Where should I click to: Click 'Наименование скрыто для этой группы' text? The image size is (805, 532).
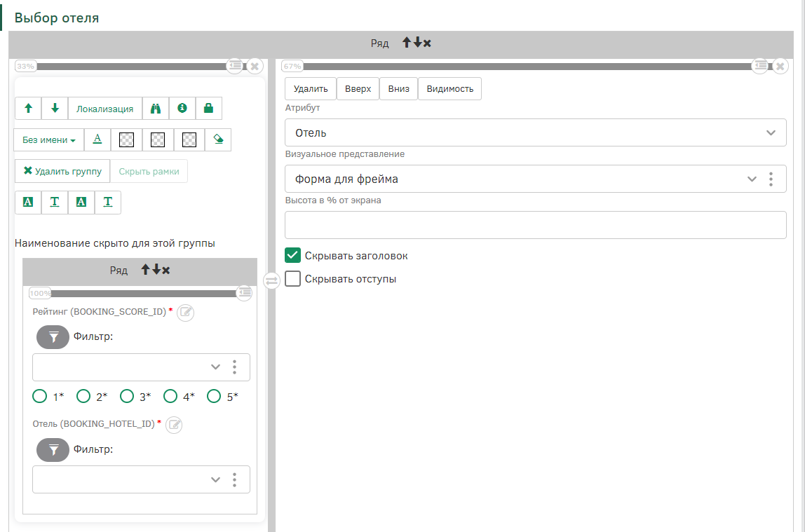(115, 243)
